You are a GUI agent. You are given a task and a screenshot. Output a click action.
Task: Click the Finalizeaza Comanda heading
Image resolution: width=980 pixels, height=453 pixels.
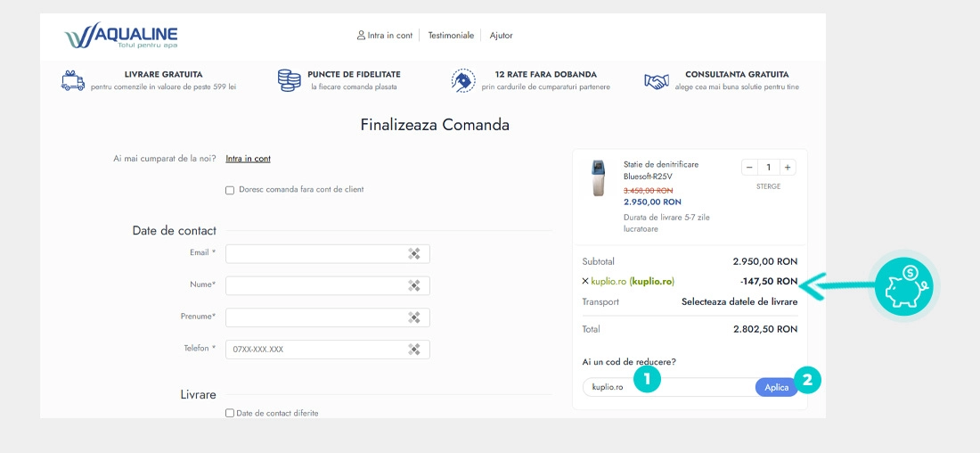[x=435, y=125]
